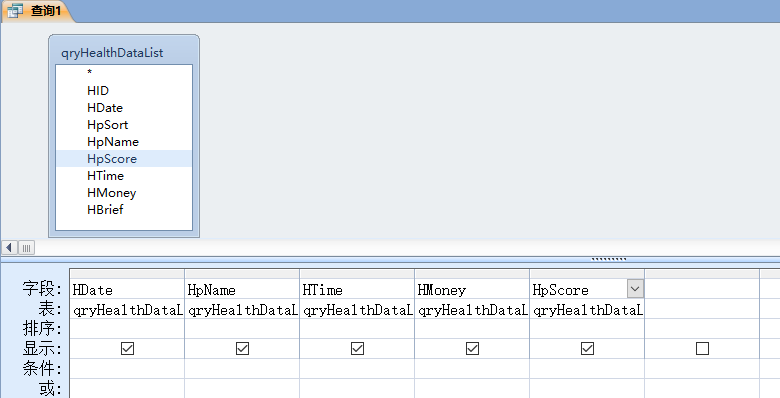Select the HTime column selector bar
The width and height of the screenshot is (780, 398).
click(x=357, y=274)
